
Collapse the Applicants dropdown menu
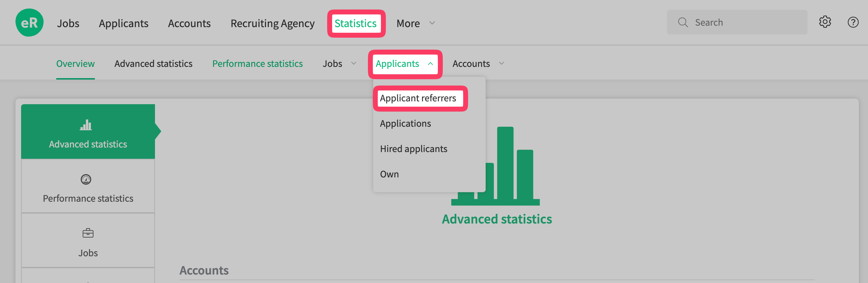pyautogui.click(x=404, y=64)
